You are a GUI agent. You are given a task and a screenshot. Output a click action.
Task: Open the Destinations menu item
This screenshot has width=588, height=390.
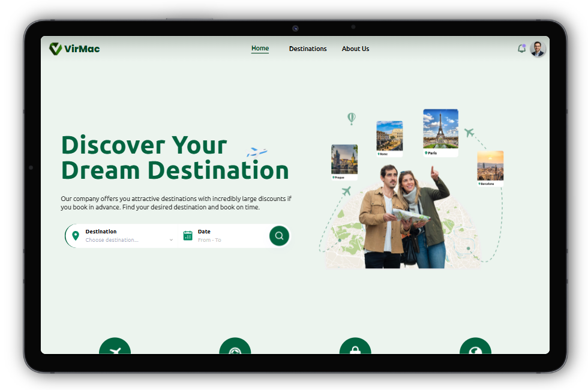tap(308, 49)
